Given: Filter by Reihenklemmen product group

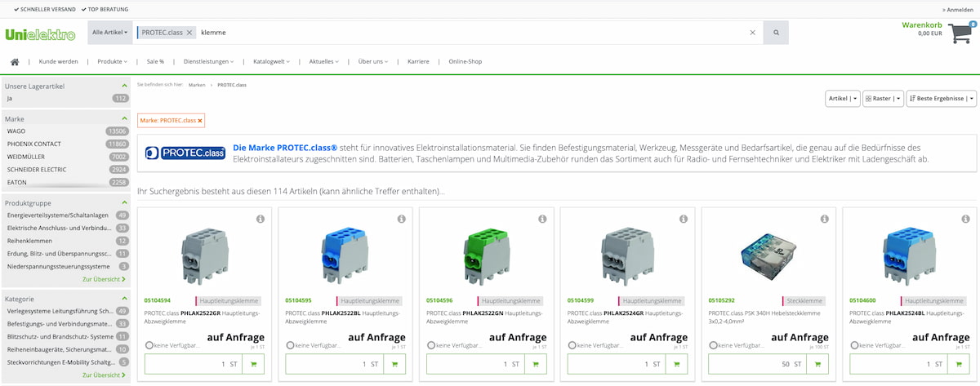Looking at the screenshot, I should coord(29,241).
